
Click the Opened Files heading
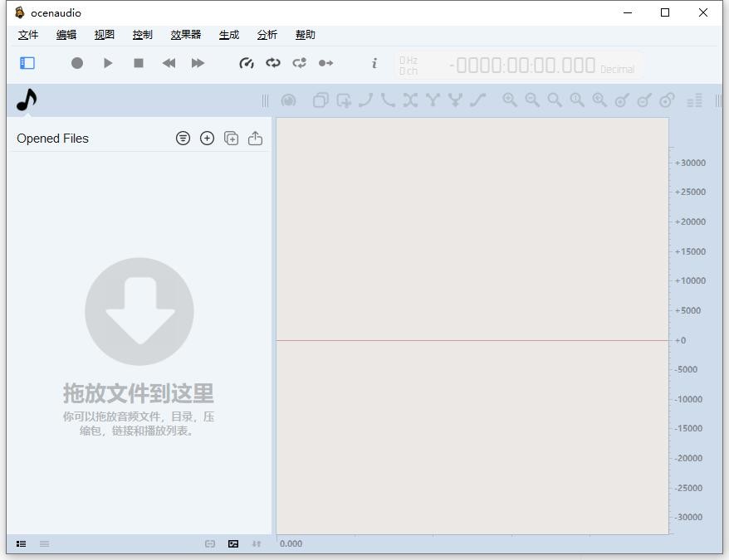(x=52, y=139)
